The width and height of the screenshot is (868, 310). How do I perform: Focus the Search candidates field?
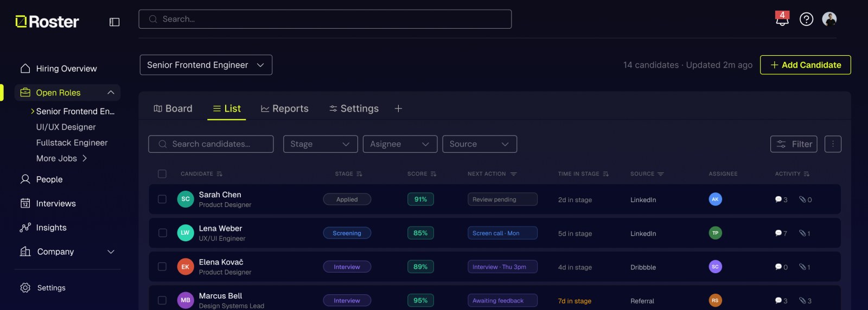211,144
